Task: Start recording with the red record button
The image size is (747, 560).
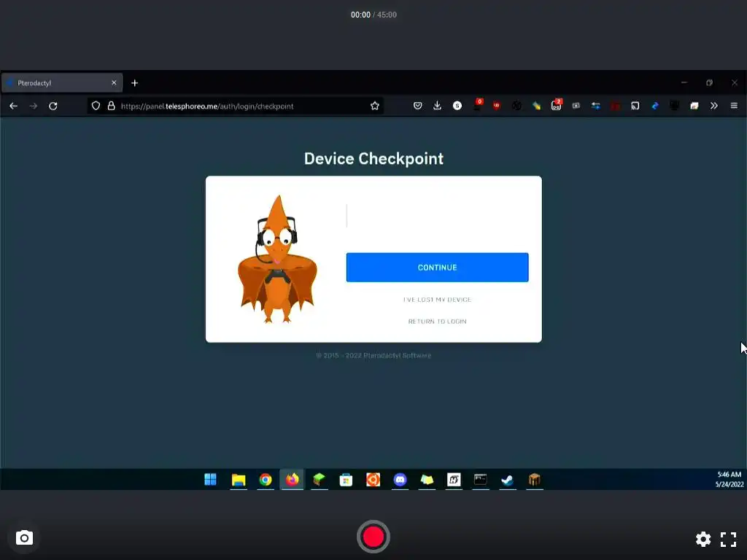Action: [373, 537]
